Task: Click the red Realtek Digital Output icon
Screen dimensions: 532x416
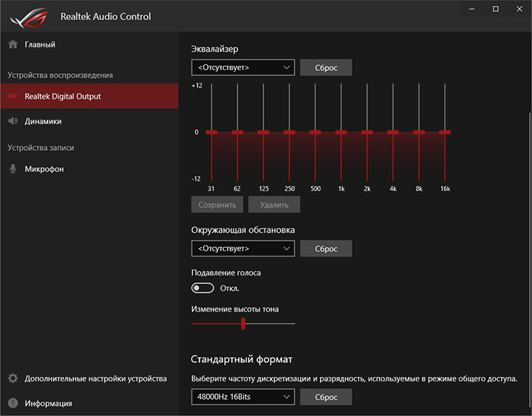Action: coord(13,96)
